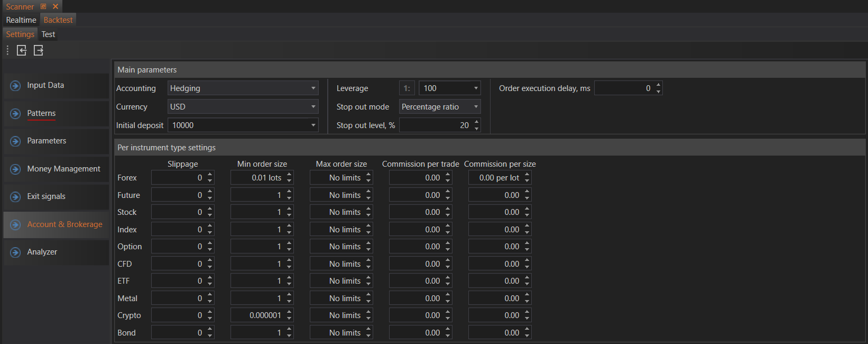Increase the Order execution delay value

pyautogui.click(x=658, y=85)
